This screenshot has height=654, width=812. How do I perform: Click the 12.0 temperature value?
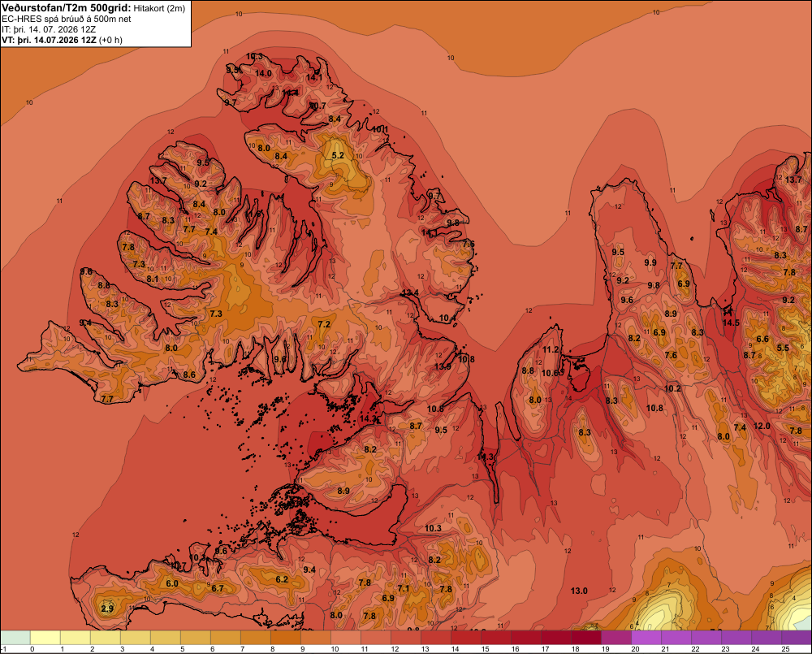762,426
